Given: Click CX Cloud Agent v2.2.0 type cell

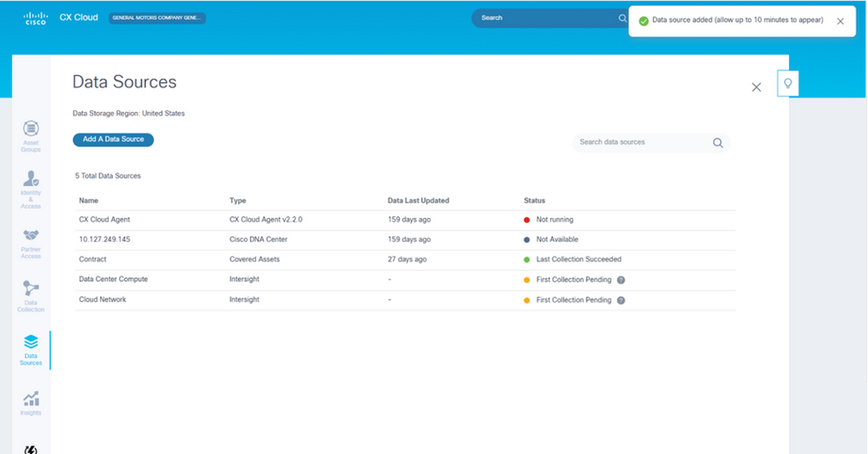Looking at the screenshot, I should click(266, 220).
